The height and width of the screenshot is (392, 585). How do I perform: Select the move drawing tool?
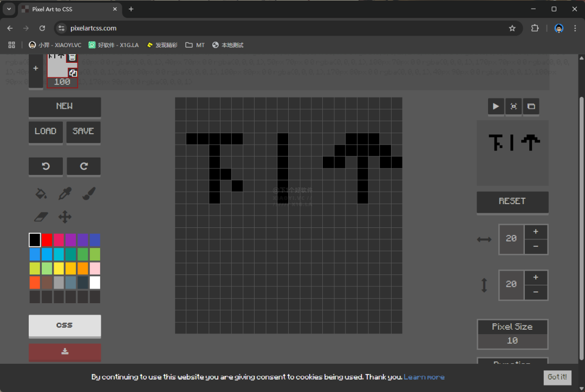65,217
